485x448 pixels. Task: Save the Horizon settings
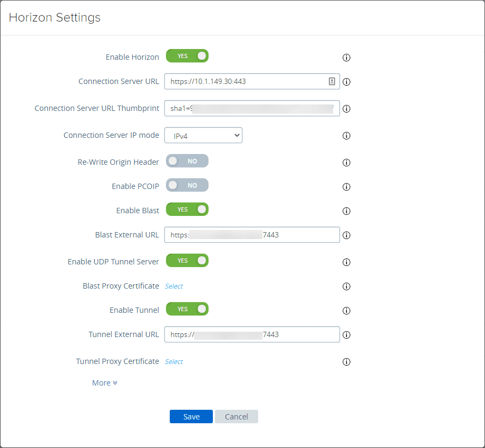[191, 416]
